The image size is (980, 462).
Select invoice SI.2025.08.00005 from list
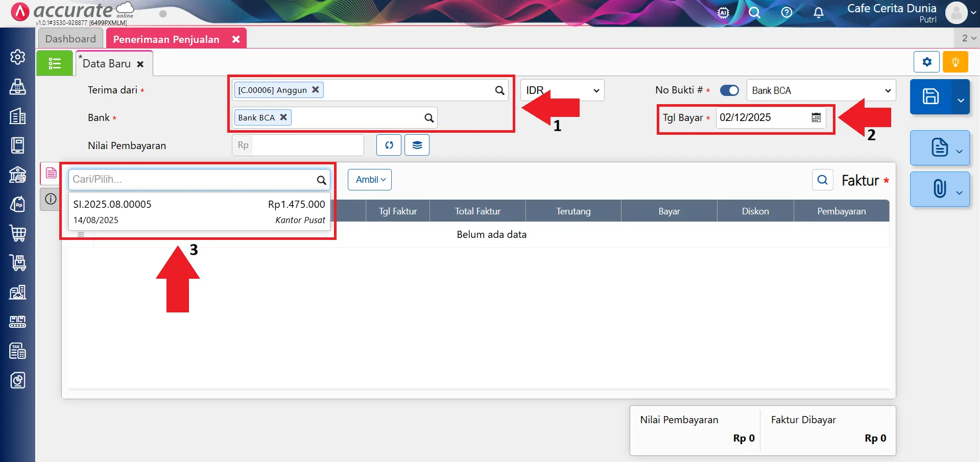199,211
